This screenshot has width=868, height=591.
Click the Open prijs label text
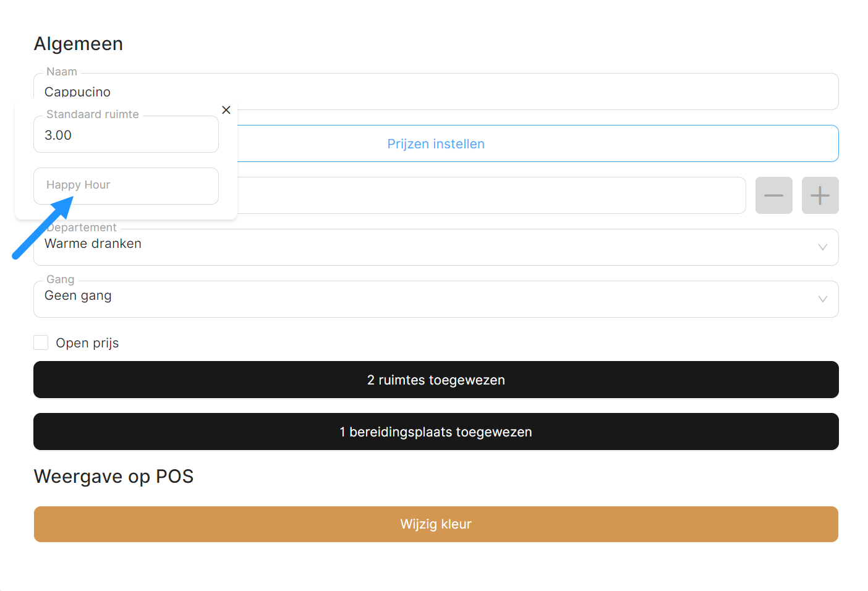(x=87, y=343)
